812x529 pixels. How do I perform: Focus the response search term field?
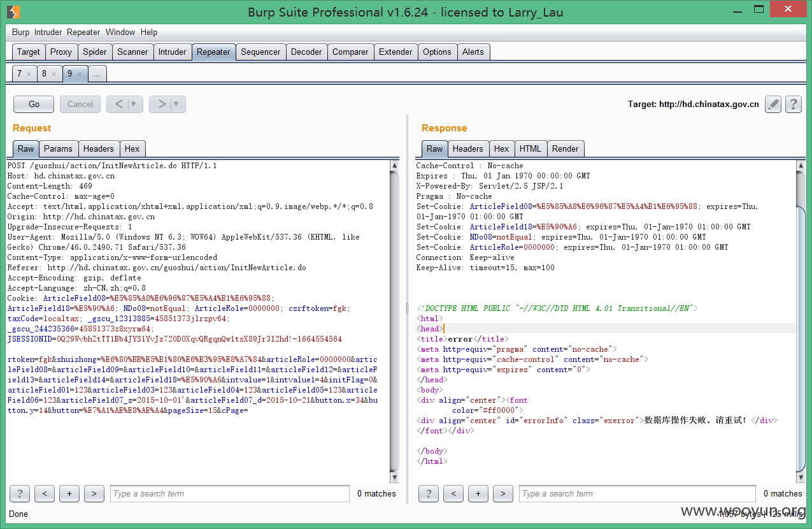click(639, 493)
